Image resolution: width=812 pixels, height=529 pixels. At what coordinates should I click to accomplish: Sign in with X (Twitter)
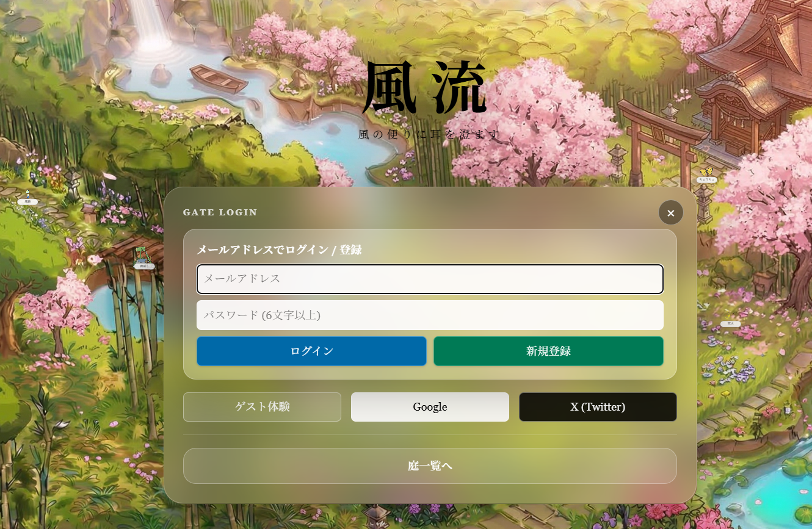click(598, 407)
